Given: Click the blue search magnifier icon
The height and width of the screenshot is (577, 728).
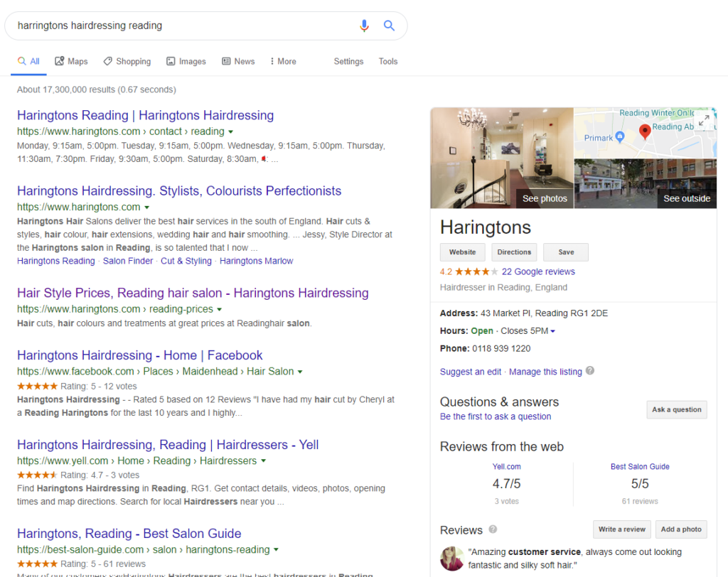Looking at the screenshot, I should pos(389,26).
